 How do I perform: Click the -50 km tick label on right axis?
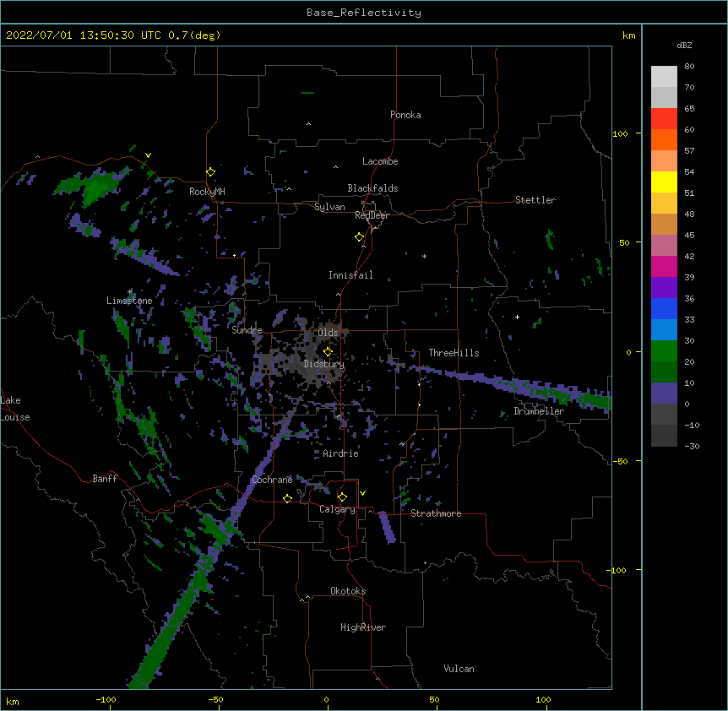click(x=620, y=461)
